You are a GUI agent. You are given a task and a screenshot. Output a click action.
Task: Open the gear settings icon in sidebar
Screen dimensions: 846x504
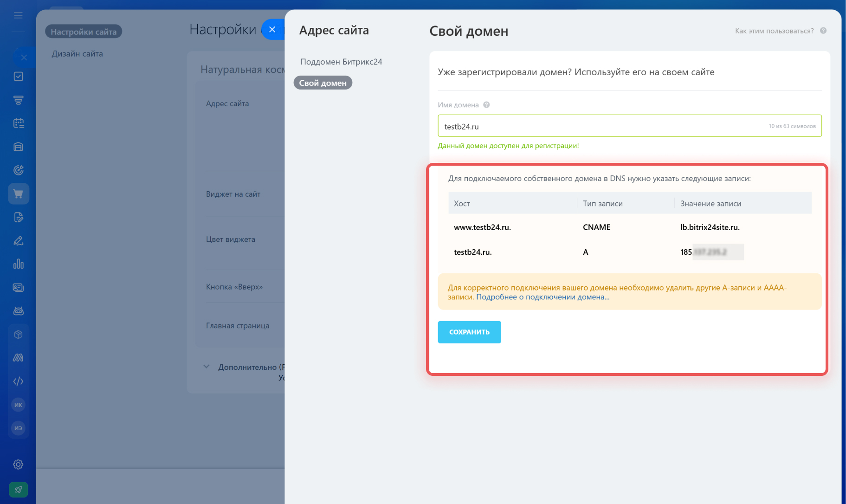pyautogui.click(x=18, y=465)
